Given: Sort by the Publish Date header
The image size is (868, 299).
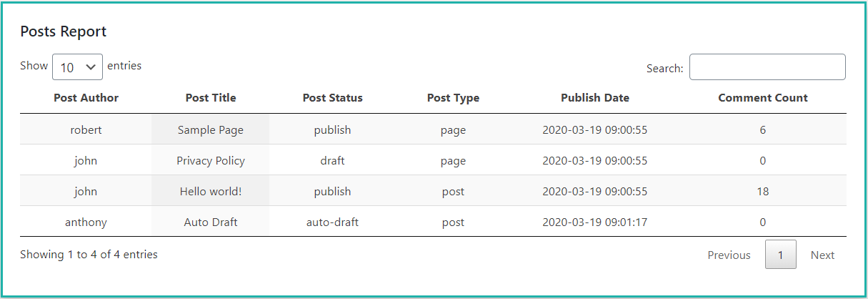Looking at the screenshot, I should [x=595, y=98].
